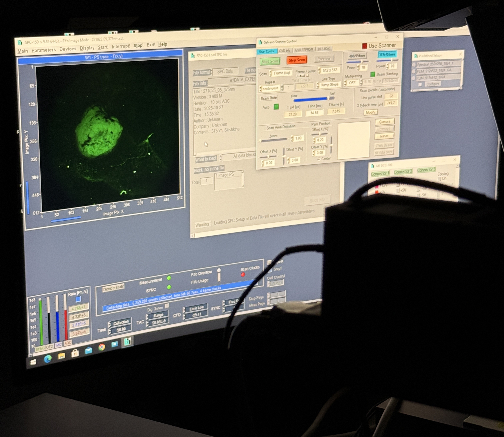504x437 pixels.
Task: Toggle the Auto scan rate checkbox
Action: 276,107
